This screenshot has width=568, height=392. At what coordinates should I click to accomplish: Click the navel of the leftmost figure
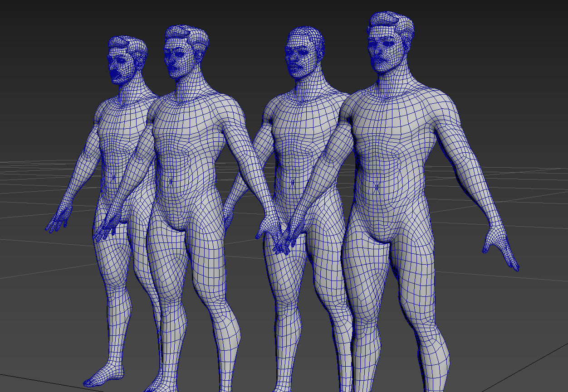[x=114, y=177]
